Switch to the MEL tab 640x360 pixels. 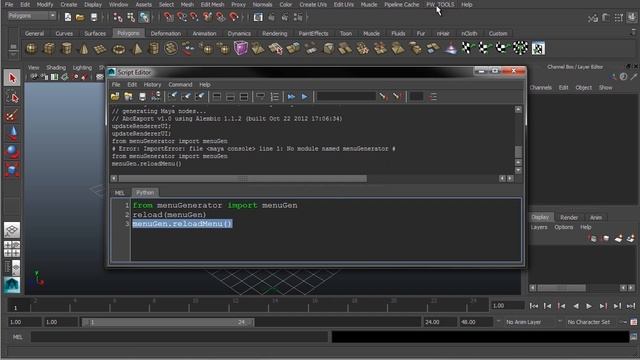pyautogui.click(x=120, y=193)
